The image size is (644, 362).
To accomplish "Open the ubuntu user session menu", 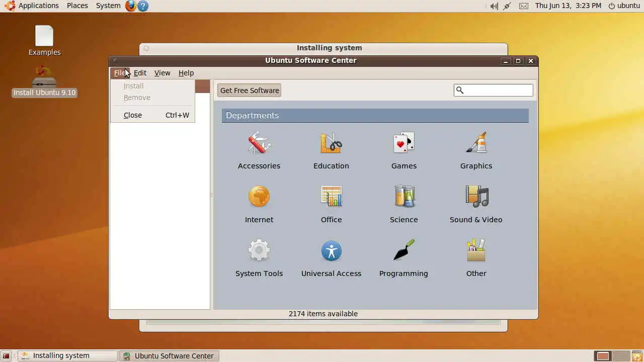I will coord(624,6).
